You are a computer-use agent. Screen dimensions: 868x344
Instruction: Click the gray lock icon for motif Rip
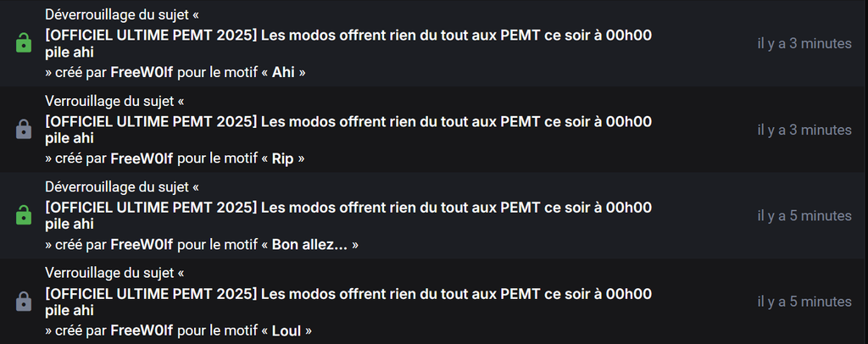24,130
